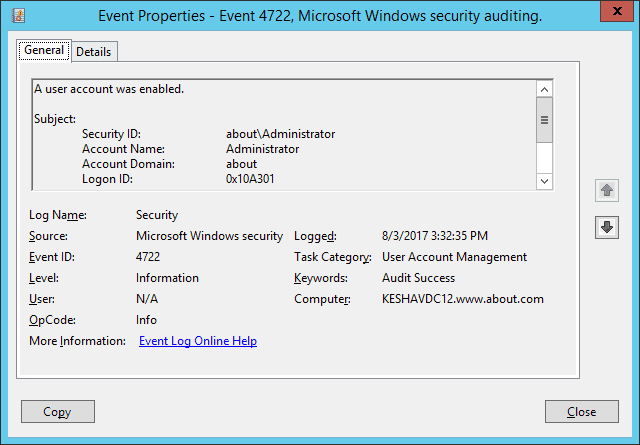Click the Computer name KESHAVDC12.www.about.com
Viewport: 640px width, 445px height.
[x=462, y=299]
